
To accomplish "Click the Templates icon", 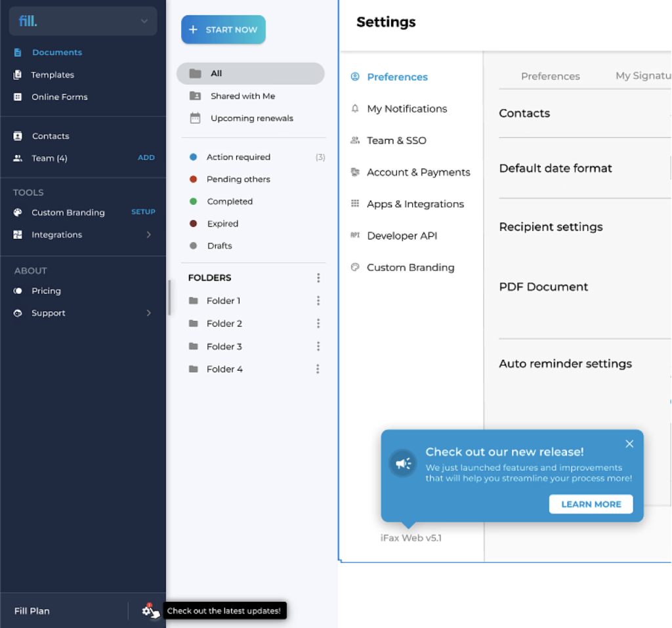I will [18, 75].
